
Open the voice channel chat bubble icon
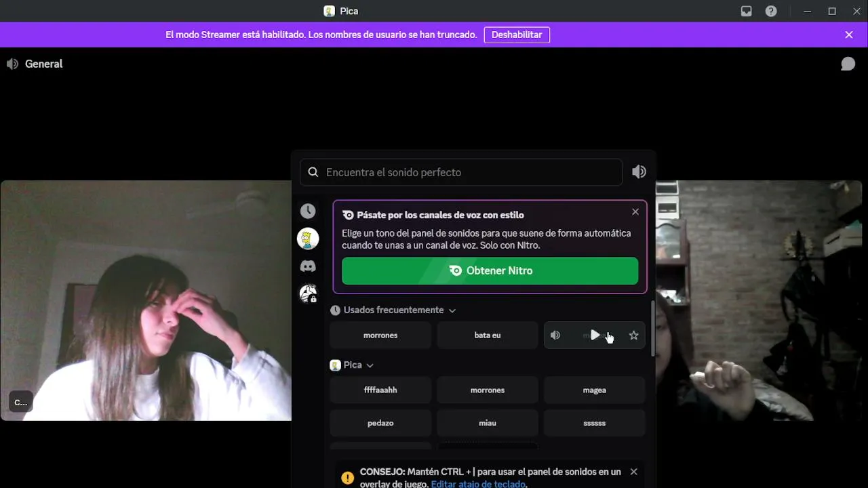click(848, 64)
